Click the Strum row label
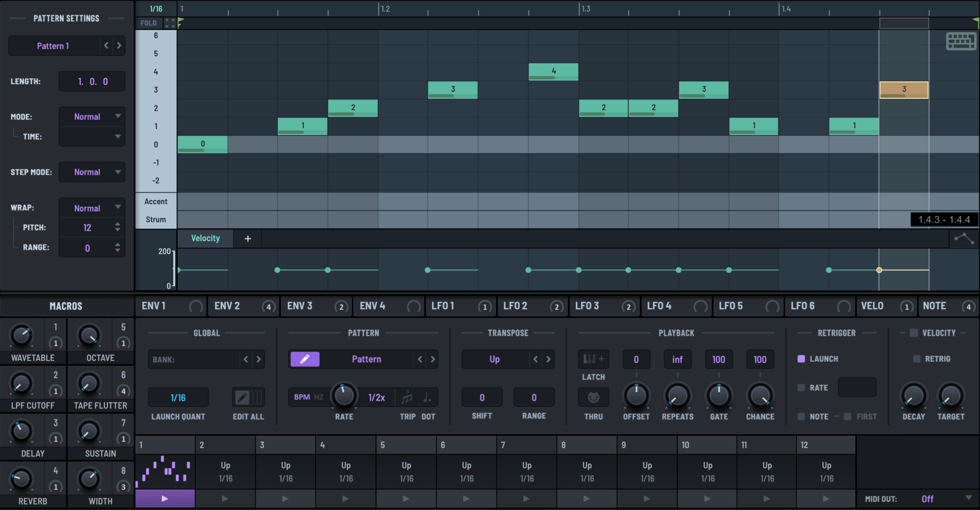Screen dimensions: 980x510 pos(156,219)
